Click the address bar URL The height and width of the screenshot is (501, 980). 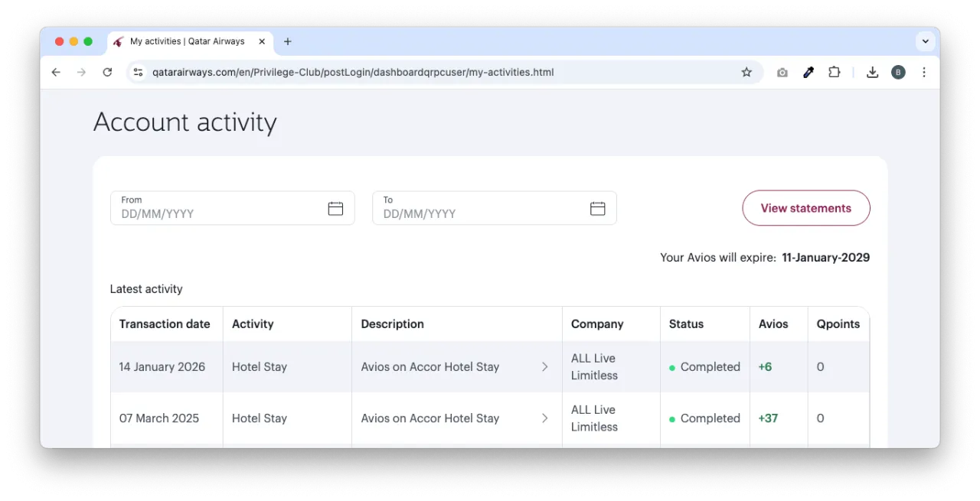[x=353, y=73]
